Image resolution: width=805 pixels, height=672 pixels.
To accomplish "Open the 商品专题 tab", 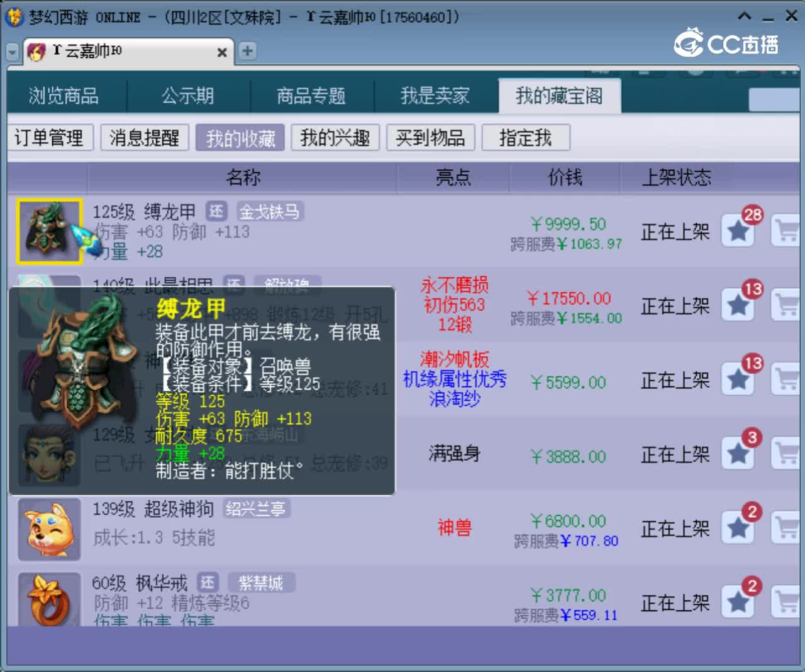I will (x=311, y=96).
